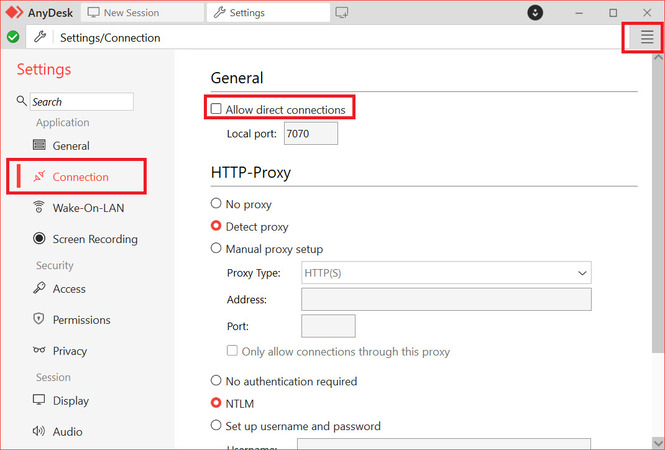Viewport: 665px width, 450px height.
Task: Click the General list icon in sidebar
Action: pos(39,145)
